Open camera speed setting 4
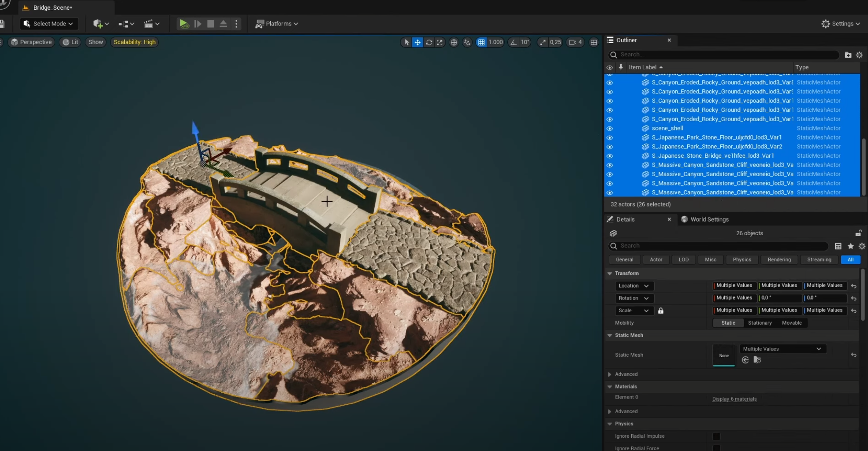Screen dimensions: 868x451 point(576,42)
